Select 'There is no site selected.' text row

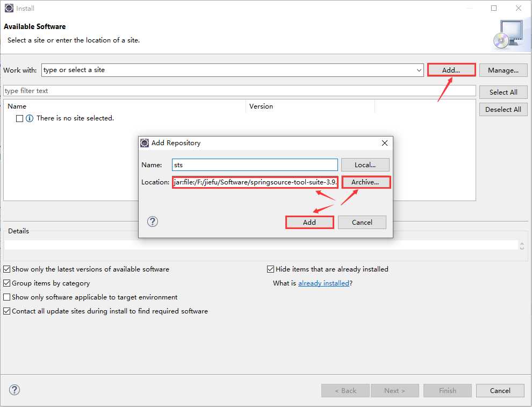(75, 118)
